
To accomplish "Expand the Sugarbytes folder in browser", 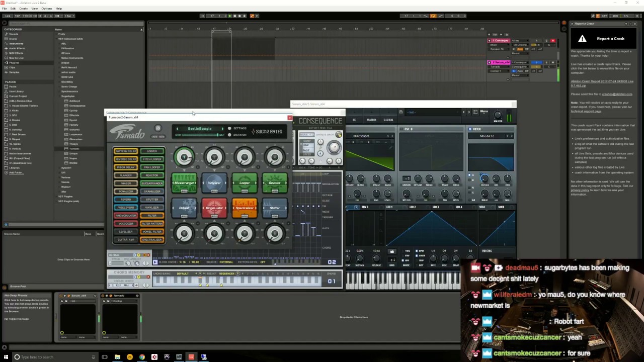I will tap(59, 96).
